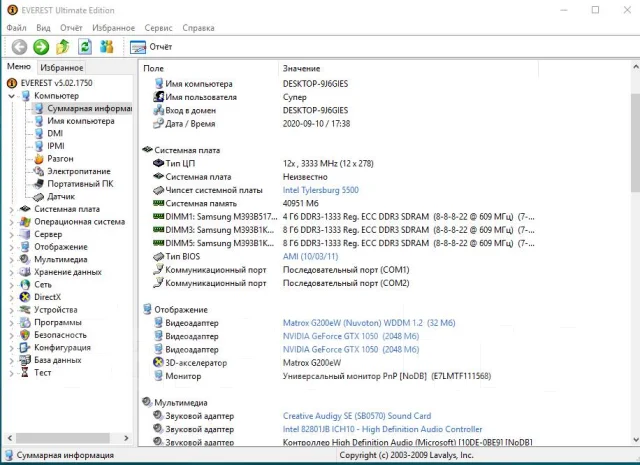Click the Back navigation arrow
Image resolution: width=640 pixels, height=465 pixels.
[x=19, y=47]
